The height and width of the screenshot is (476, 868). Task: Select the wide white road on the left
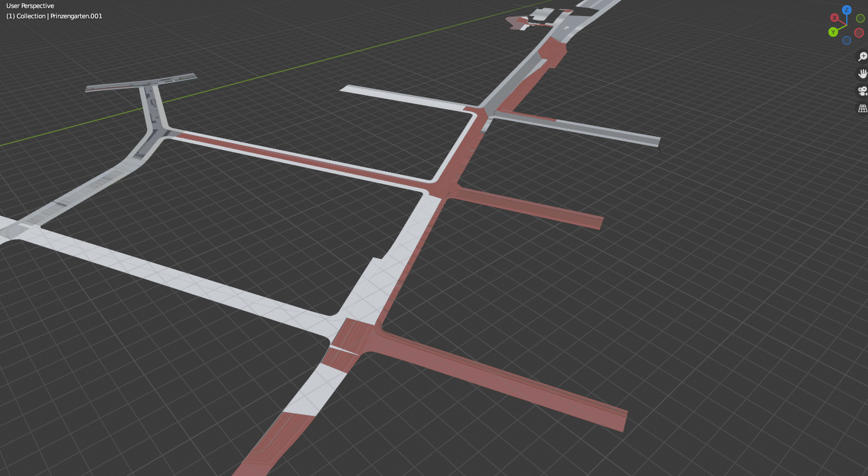click(x=172, y=275)
